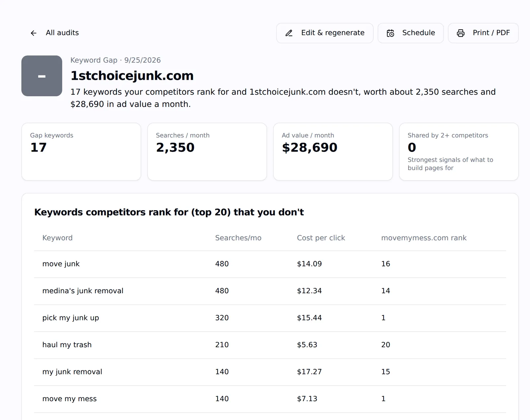Select the medina's junk removal keyword

(83, 291)
